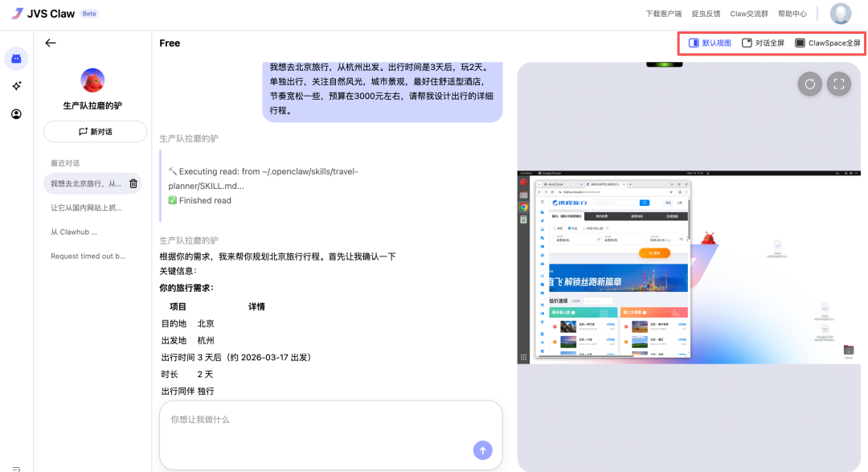868x472 pixels.
Task: Switch to 默认视图 layout
Action: pyautogui.click(x=710, y=43)
